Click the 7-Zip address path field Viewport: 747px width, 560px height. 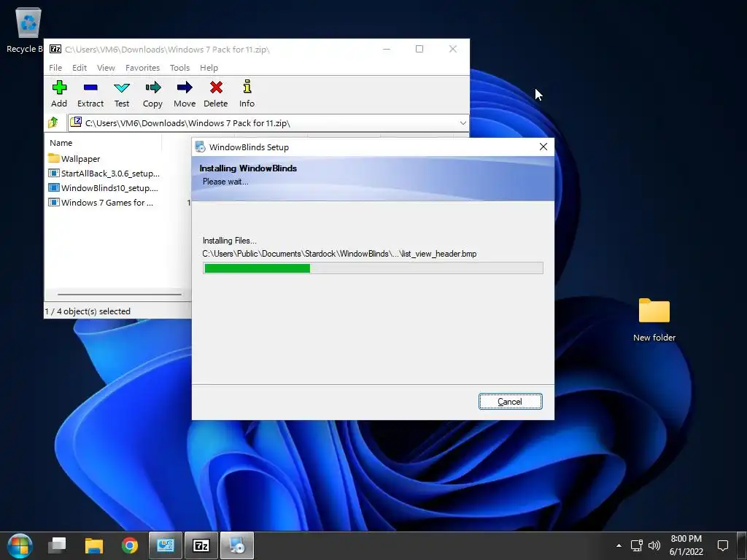point(268,122)
